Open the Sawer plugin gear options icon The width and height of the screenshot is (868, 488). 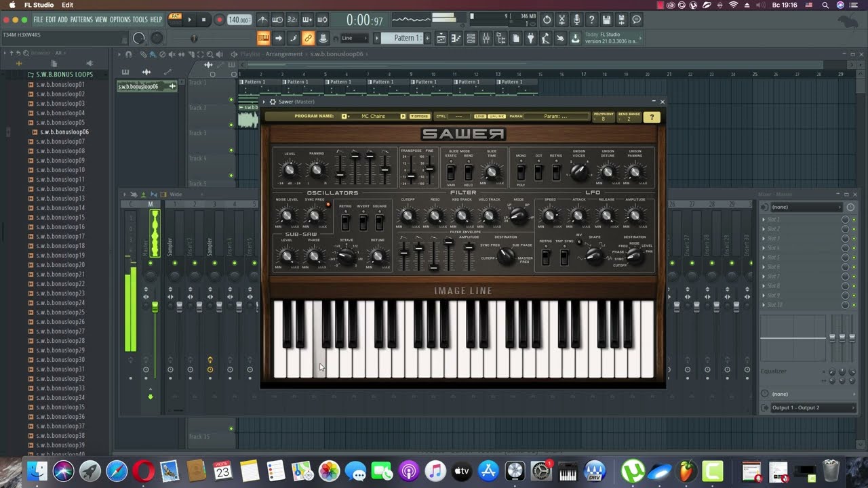click(273, 102)
